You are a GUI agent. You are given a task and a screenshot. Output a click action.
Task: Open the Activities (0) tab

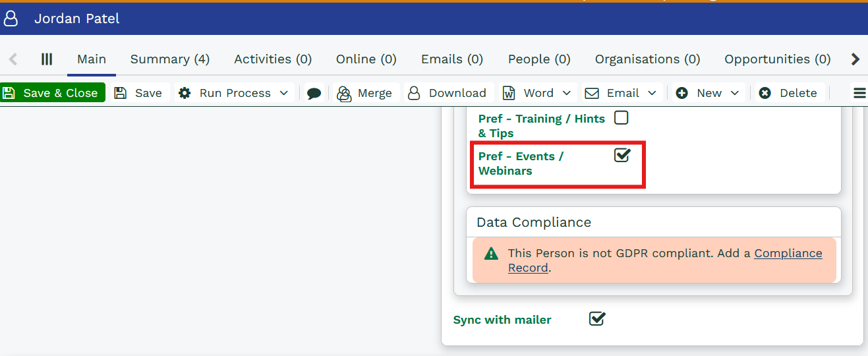pos(273,59)
